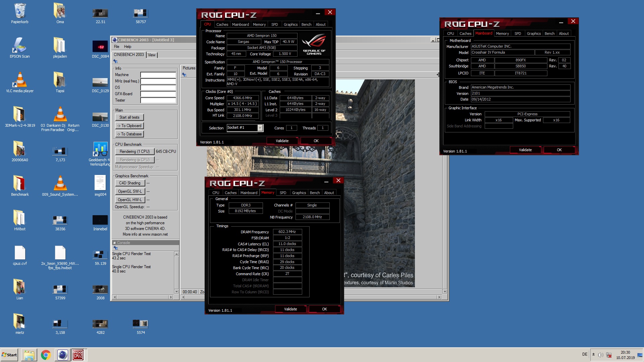Switch to ROG CPU-Z taskbar icon
The image size is (644, 362).
78,355
